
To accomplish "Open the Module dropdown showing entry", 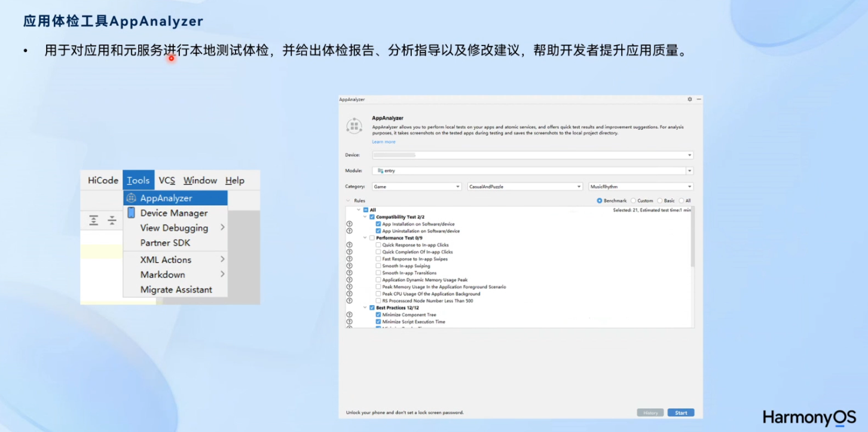I will click(533, 171).
